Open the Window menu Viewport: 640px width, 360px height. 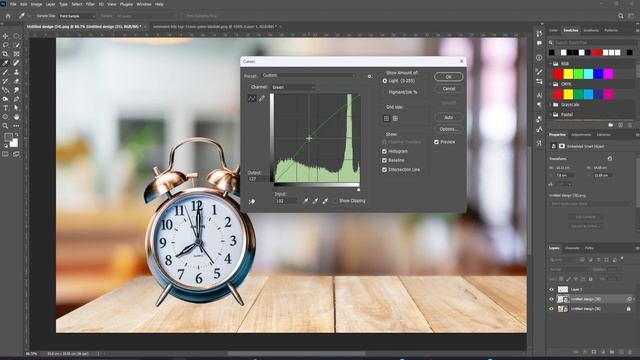pyautogui.click(x=144, y=4)
